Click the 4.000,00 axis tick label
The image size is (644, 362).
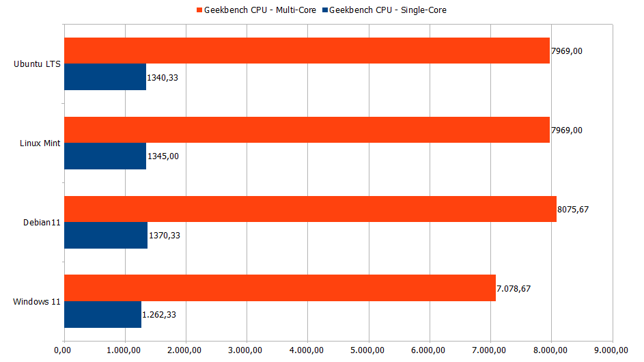click(307, 350)
